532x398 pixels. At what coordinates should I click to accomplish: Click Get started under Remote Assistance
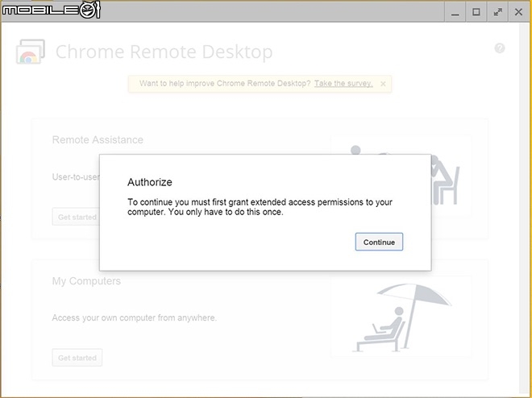(x=75, y=217)
